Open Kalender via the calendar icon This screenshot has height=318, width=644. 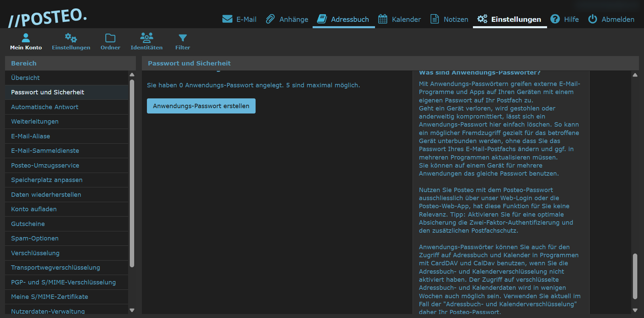383,19
